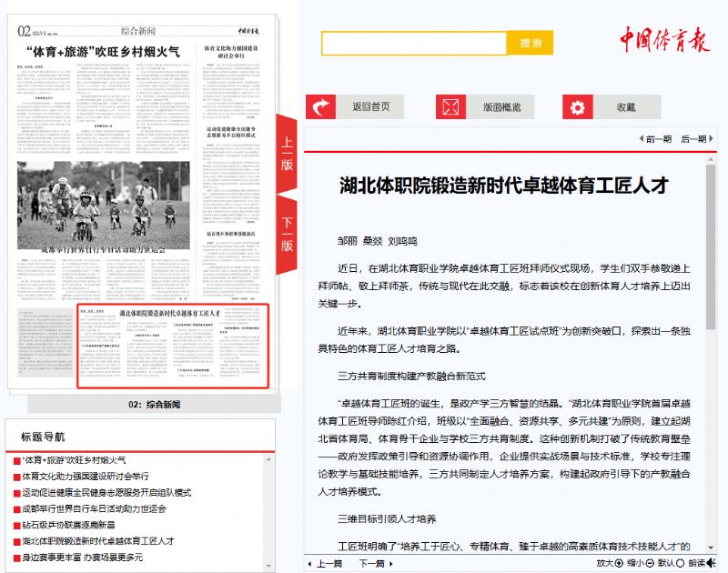Open 体育文化助力强国建设研讨会举行 in title navigation list
Viewport: 728px width, 573px height.
(86, 477)
